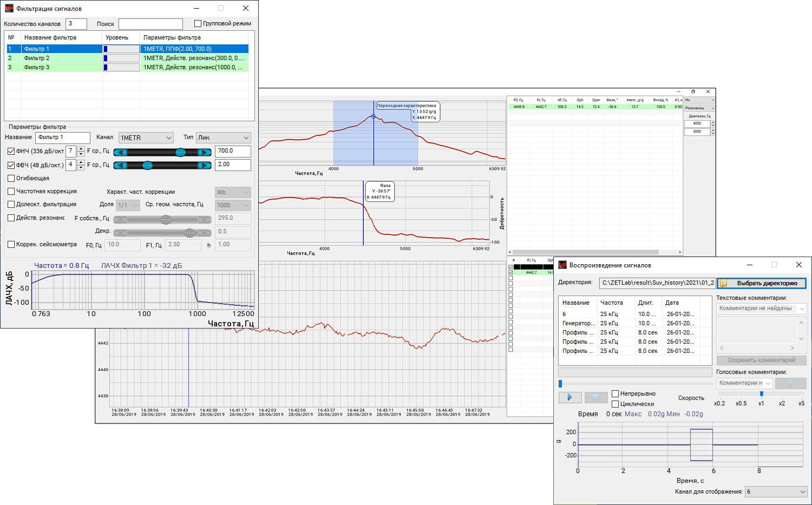
Task: Stop signal playback with the square button
Action: point(595,397)
